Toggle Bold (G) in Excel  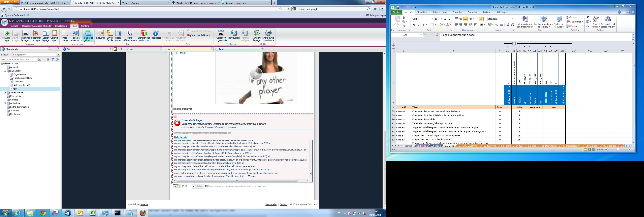click(414, 25)
